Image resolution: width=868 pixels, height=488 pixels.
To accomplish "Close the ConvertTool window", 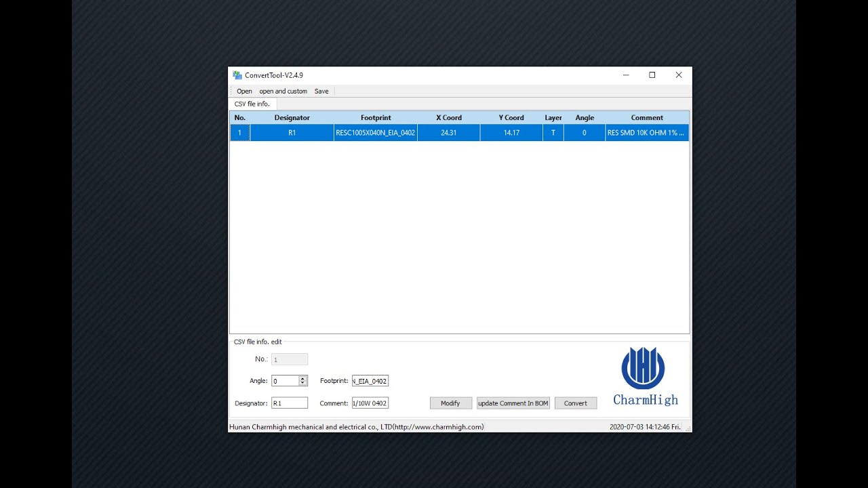I will [x=679, y=75].
